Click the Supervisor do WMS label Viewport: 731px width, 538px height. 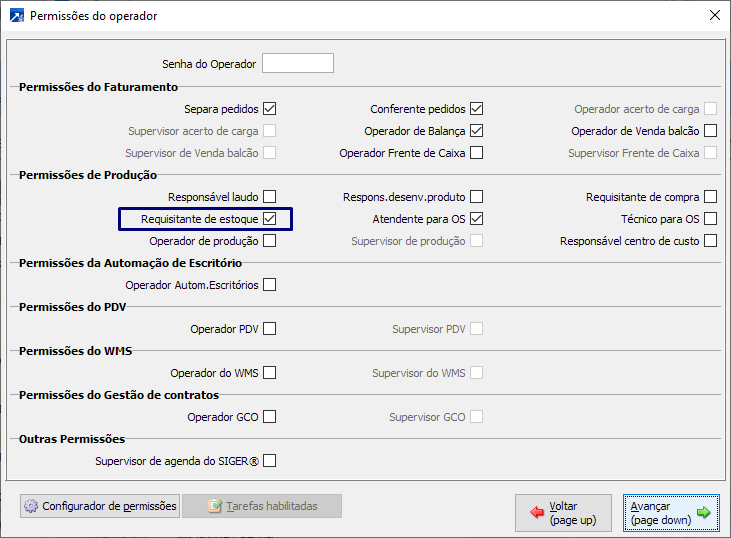(419, 373)
